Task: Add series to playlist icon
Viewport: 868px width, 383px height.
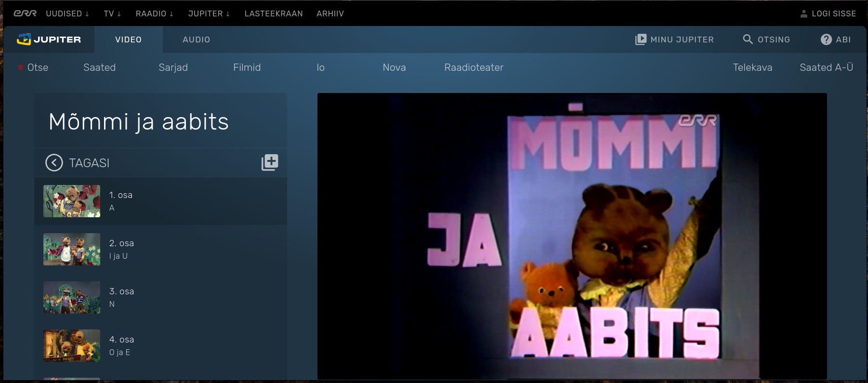Action: click(270, 162)
